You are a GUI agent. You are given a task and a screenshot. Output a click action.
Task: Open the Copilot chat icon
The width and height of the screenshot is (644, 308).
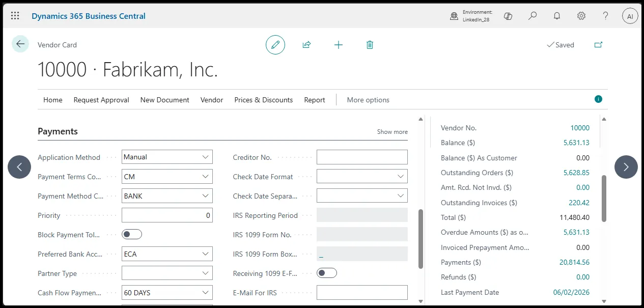tap(508, 16)
